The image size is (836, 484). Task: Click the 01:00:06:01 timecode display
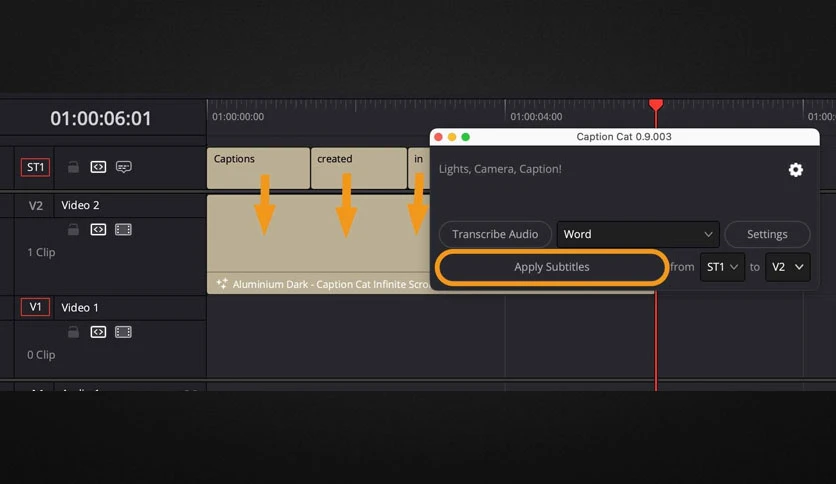pos(101,118)
